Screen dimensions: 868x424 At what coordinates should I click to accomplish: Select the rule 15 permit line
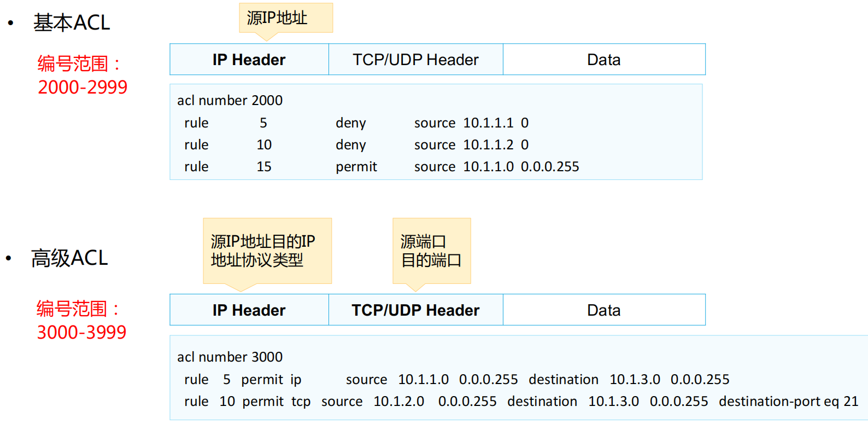[381, 167]
